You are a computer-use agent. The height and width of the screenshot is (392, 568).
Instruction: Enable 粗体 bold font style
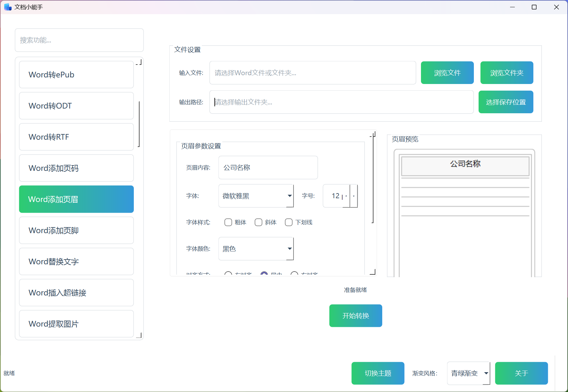point(228,222)
